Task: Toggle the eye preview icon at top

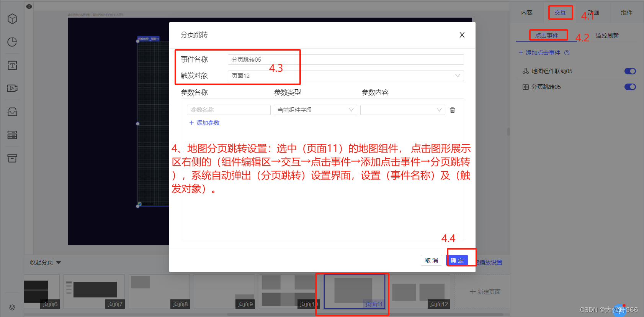Action: click(x=29, y=6)
